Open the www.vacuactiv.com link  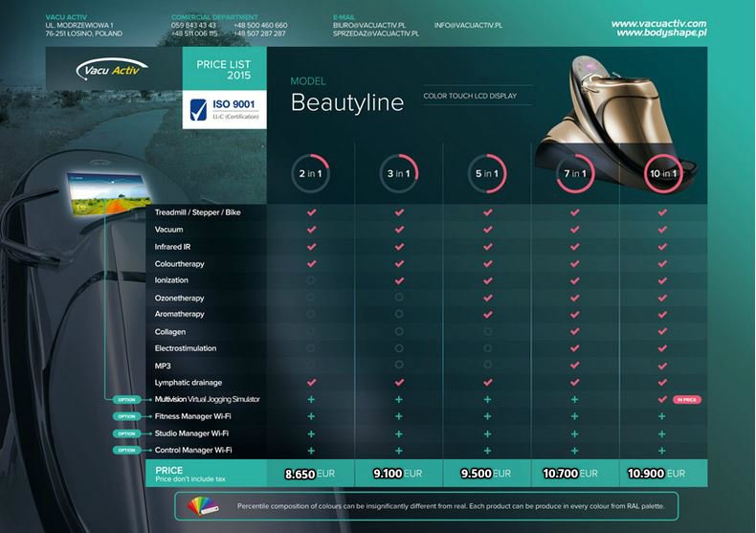point(658,23)
